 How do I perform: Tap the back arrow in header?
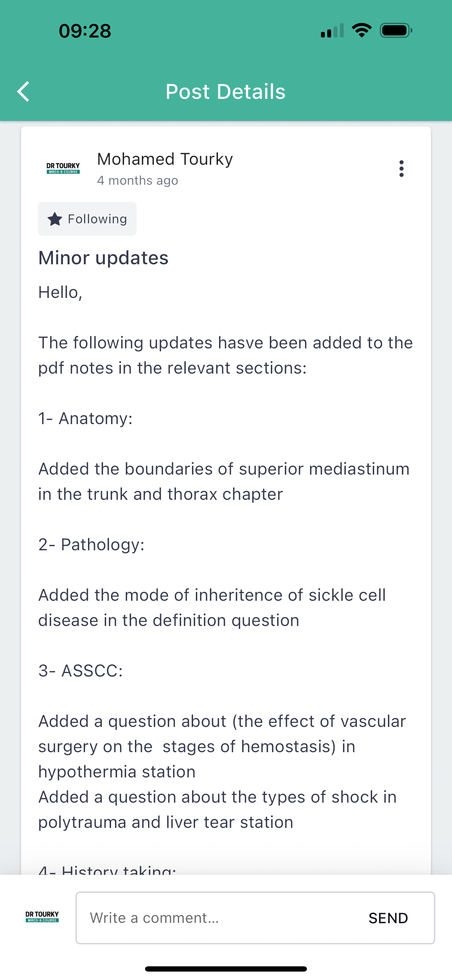click(23, 92)
